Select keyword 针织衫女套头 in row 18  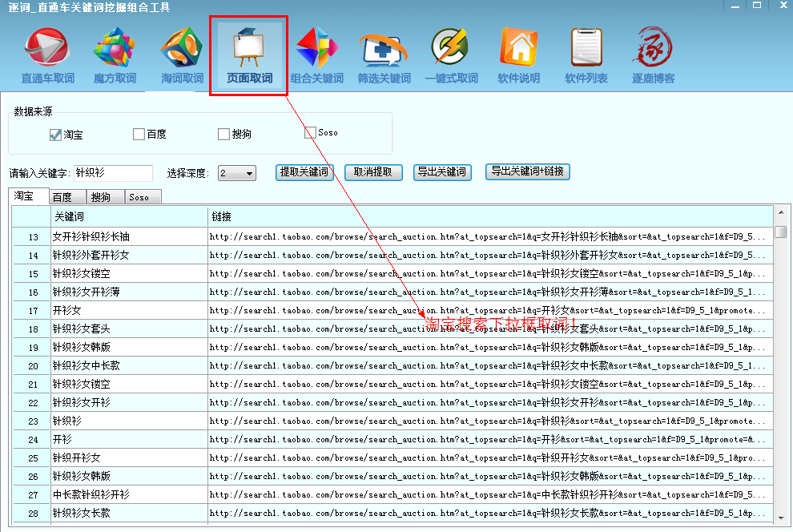click(x=130, y=328)
